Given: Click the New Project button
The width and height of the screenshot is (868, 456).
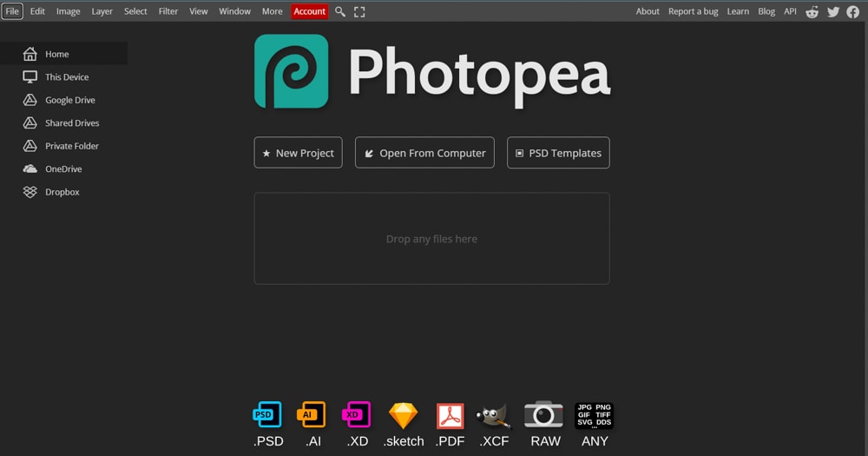Looking at the screenshot, I should [x=299, y=152].
